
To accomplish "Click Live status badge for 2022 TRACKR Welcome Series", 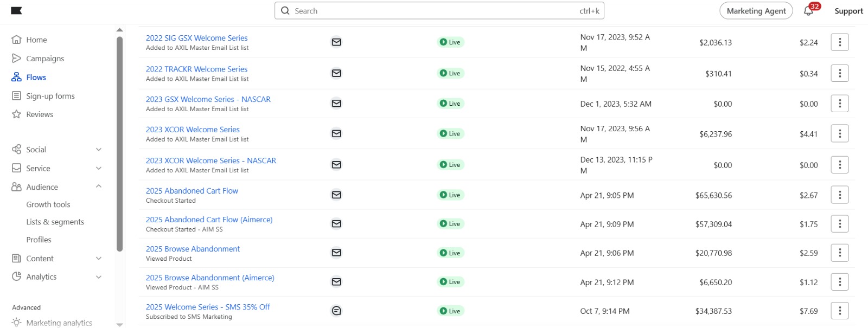I will 450,73.
